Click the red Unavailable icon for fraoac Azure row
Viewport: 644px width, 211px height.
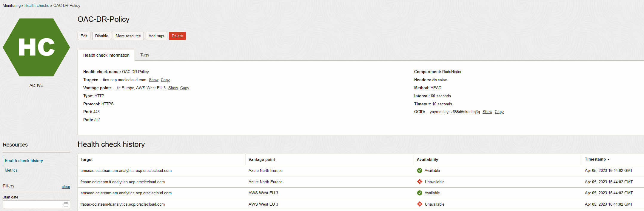[x=420, y=182]
